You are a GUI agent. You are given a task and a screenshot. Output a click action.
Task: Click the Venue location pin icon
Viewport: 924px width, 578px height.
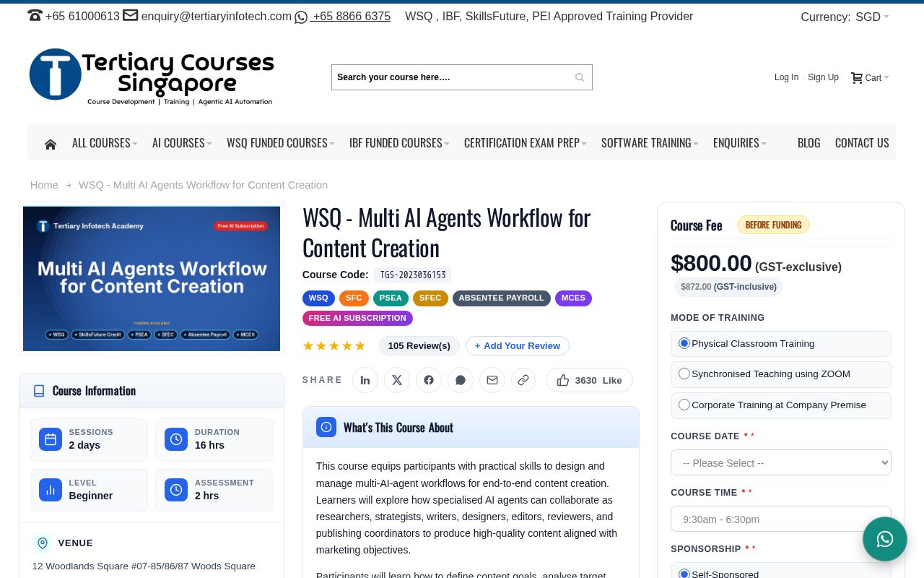point(43,543)
